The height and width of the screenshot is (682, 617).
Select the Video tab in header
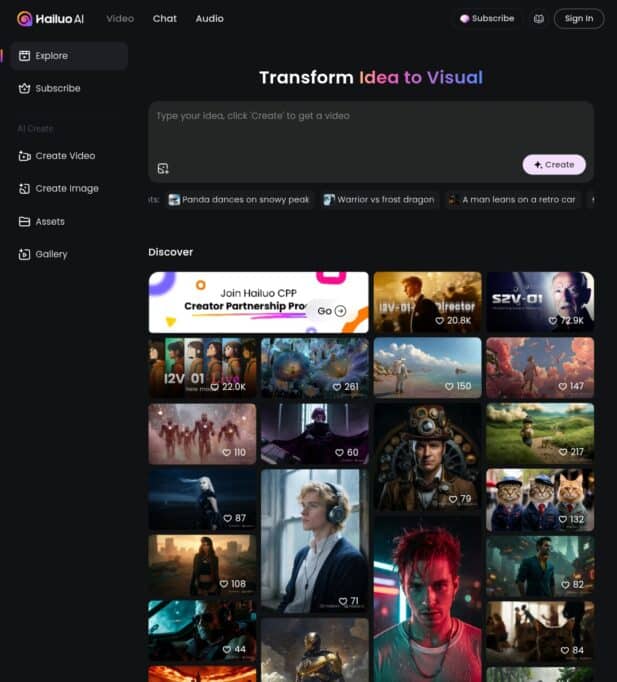[x=120, y=18]
